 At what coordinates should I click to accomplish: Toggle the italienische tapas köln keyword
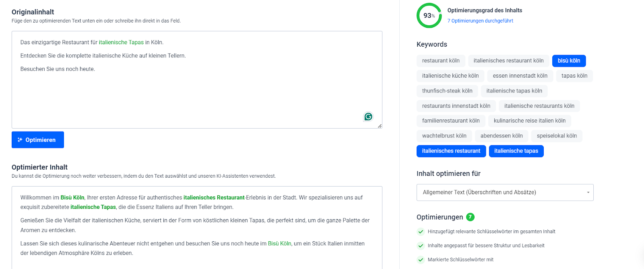point(514,91)
